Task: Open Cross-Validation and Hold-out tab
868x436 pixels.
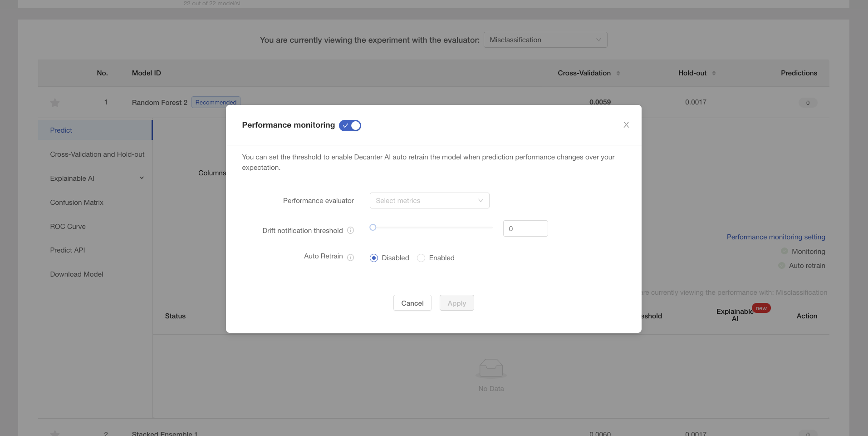Action: 97,154
